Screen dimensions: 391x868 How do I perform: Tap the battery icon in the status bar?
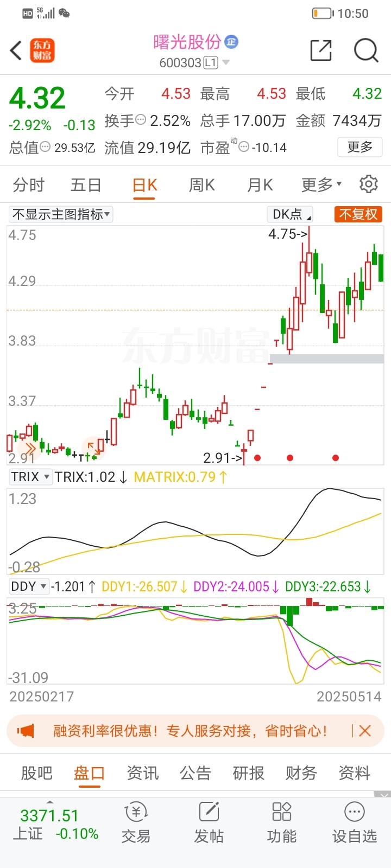[323, 13]
